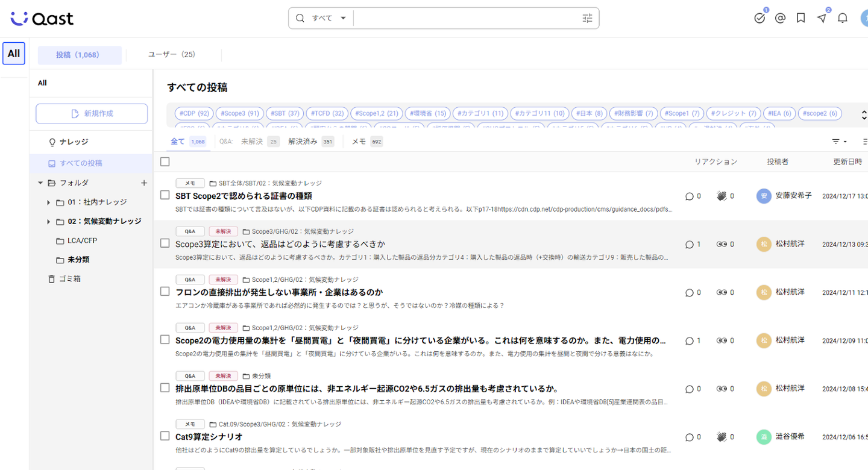Click the paper plane send icon
This screenshot has height=470, width=868.
coord(822,18)
